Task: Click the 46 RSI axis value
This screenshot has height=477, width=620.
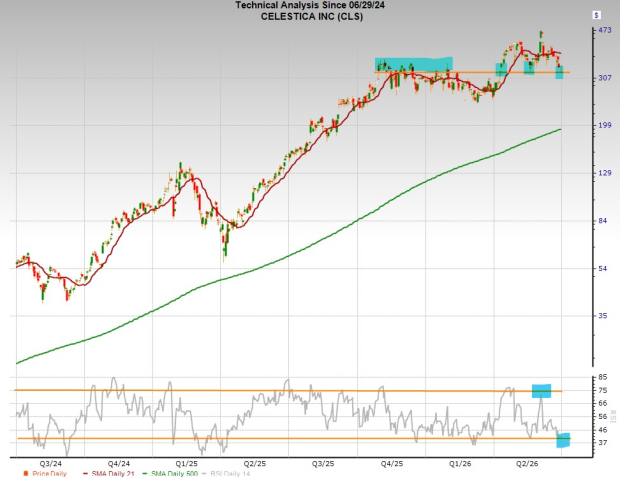Action: 603,430
